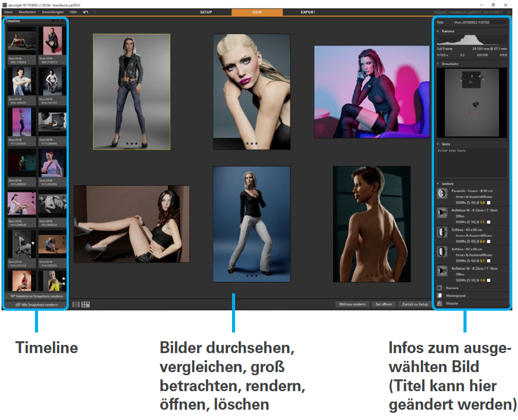Click Bild neu rendern button

[x=352, y=304]
